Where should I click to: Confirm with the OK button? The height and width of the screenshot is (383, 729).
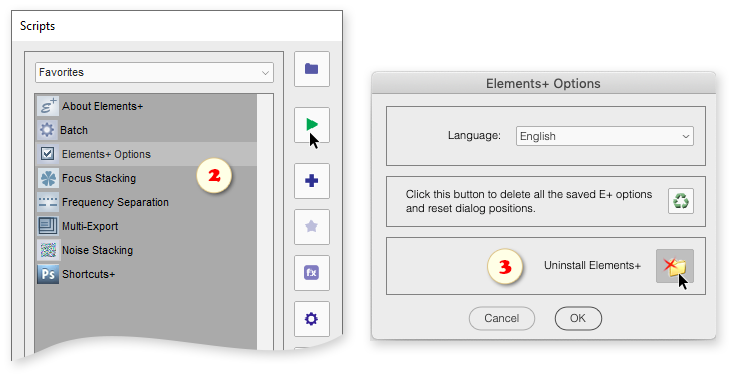(x=578, y=318)
